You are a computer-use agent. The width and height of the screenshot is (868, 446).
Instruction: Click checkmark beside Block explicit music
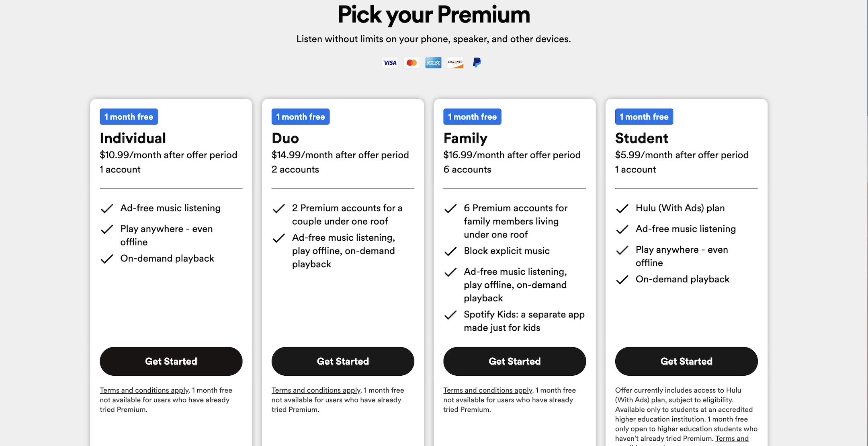click(450, 252)
